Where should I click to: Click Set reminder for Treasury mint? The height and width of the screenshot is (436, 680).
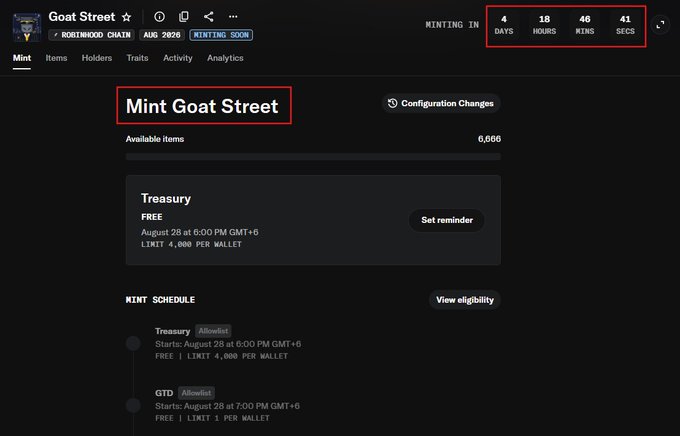coord(447,220)
